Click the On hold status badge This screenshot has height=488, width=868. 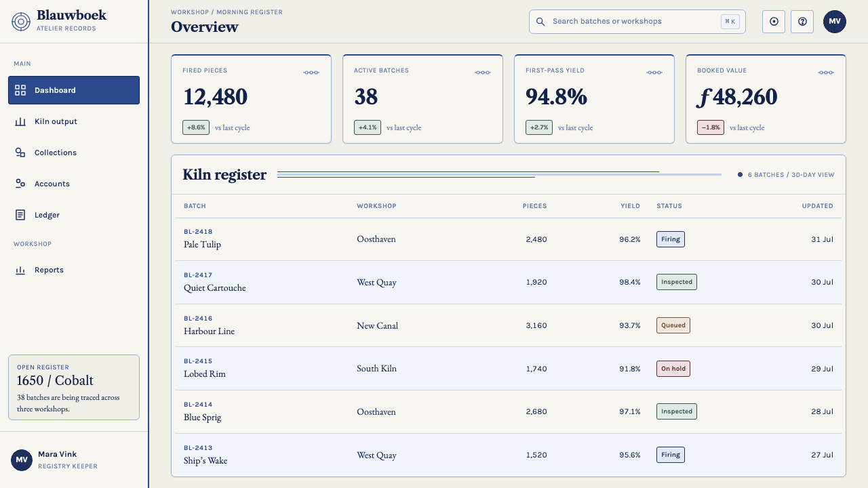673,369
